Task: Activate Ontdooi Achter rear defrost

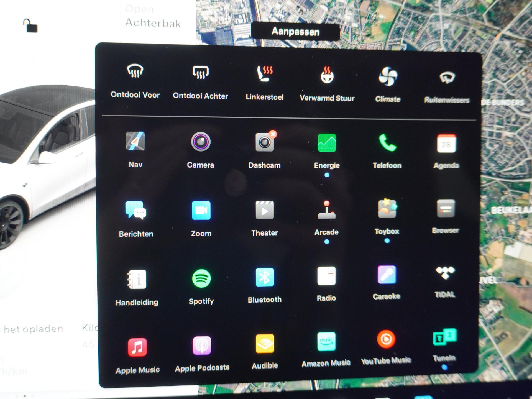Action: (200, 73)
